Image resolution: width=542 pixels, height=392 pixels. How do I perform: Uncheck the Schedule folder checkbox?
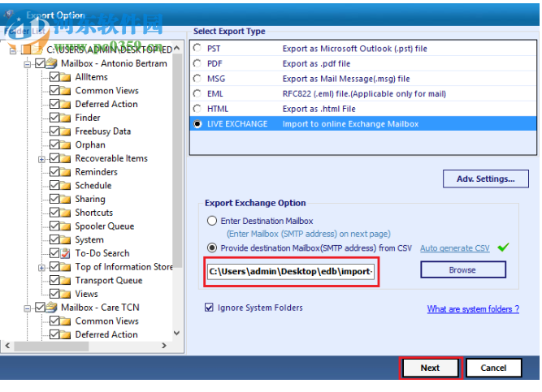point(54,185)
